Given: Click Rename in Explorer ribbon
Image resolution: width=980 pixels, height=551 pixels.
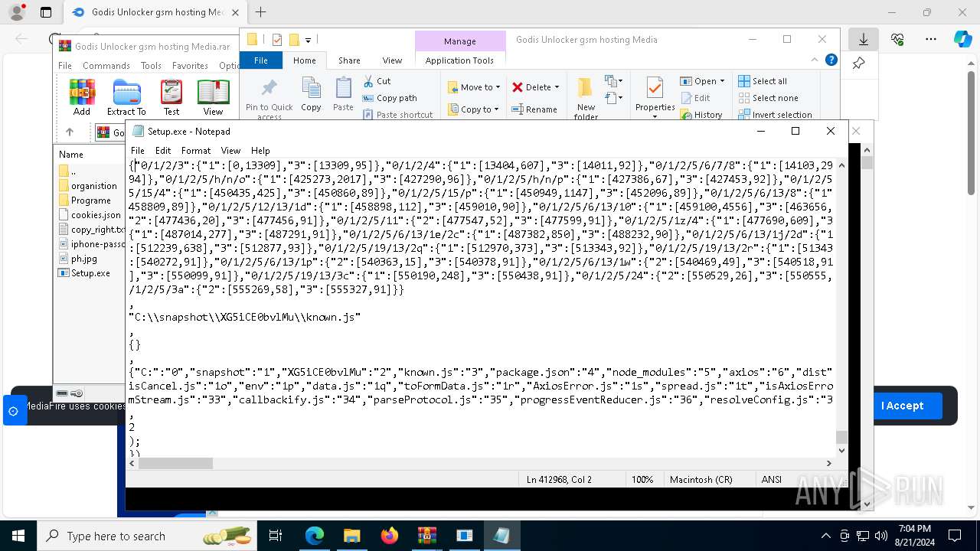Looking at the screenshot, I should point(534,109).
